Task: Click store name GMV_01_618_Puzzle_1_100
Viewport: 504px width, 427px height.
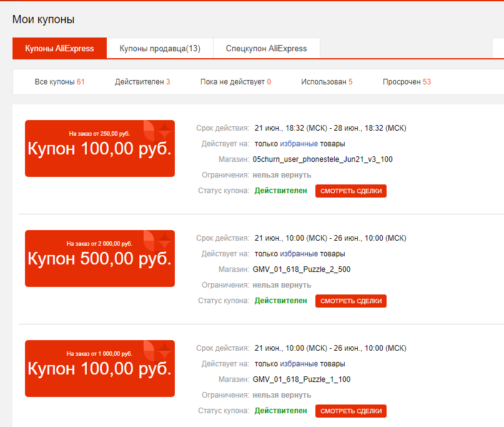Action: 302,379
